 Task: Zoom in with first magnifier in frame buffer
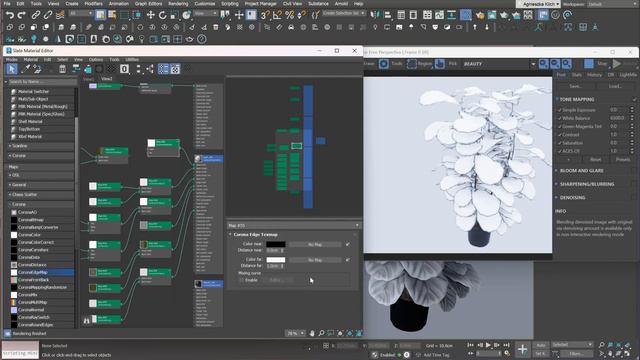point(544,64)
